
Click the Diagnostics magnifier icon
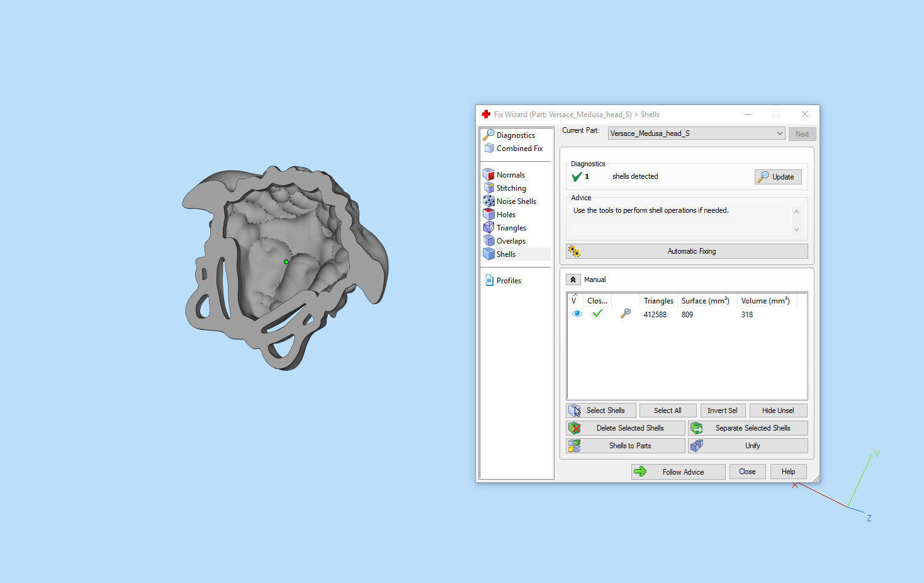click(x=488, y=135)
